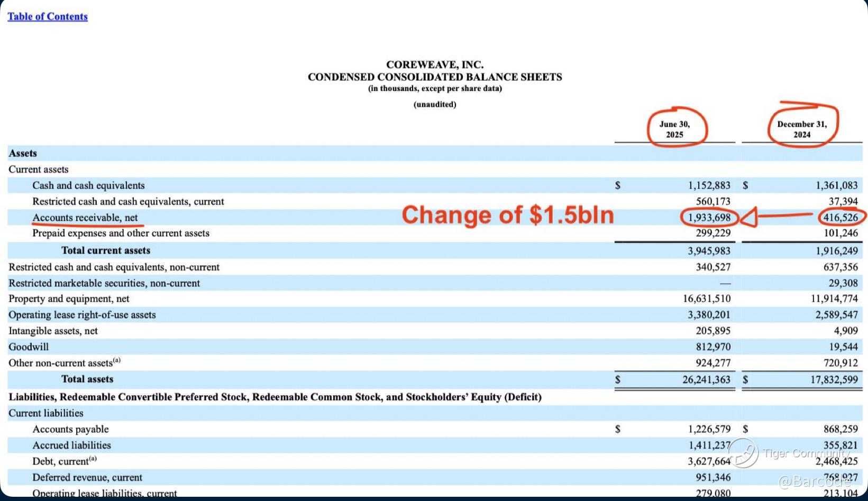The image size is (868, 501).
Task: Click the restricted securities value "29,308"
Action: (843, 283)
